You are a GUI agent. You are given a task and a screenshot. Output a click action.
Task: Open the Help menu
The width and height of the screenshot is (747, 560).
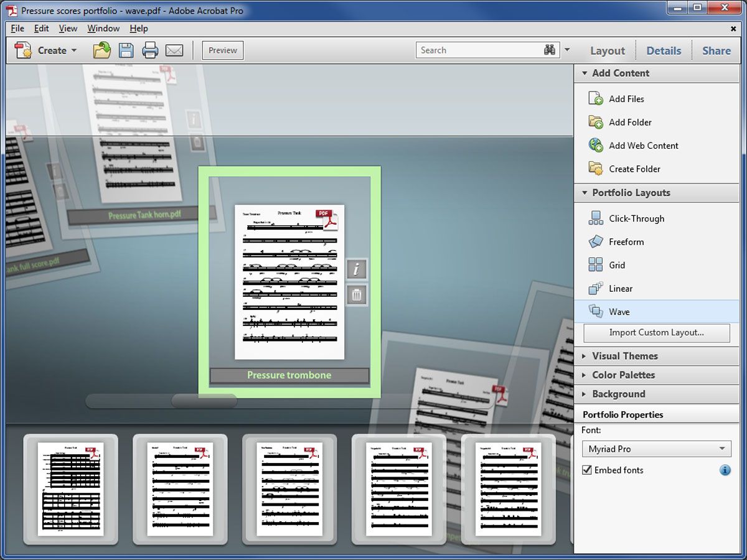tap(139, 29)
